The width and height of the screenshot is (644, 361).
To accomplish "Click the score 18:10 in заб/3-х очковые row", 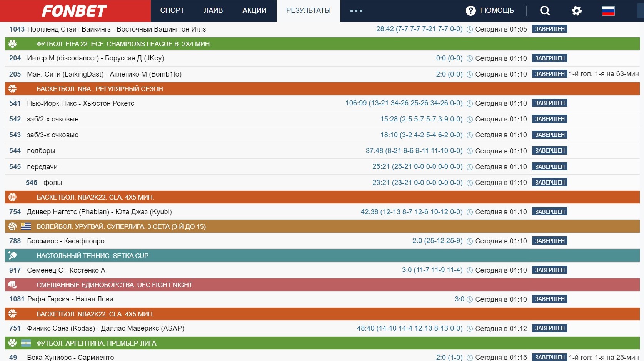I will (x=422, y=135).
